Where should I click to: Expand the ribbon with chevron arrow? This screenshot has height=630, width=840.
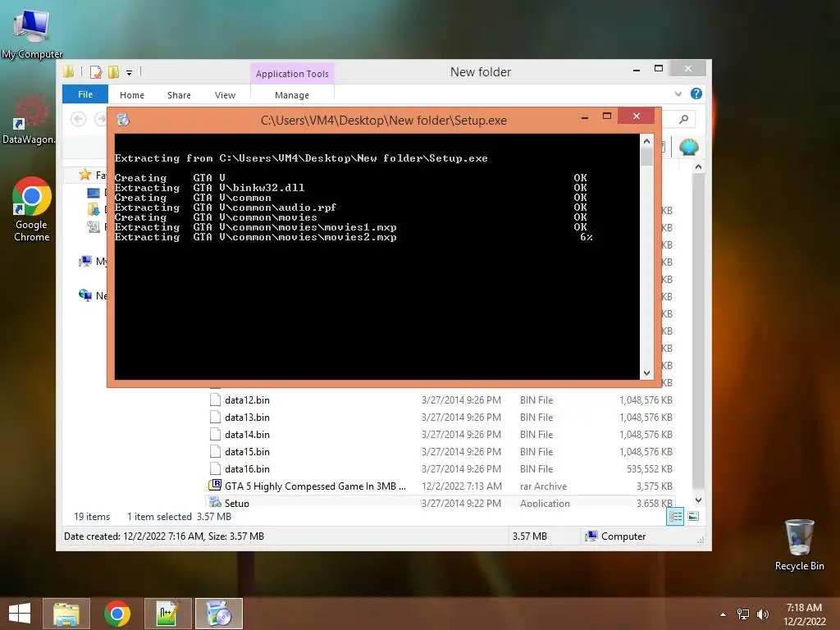[x=678, y=94]
